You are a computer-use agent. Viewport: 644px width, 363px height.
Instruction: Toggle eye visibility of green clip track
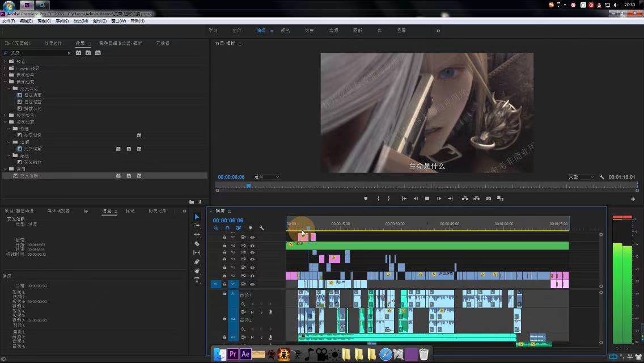click(252, 246)
